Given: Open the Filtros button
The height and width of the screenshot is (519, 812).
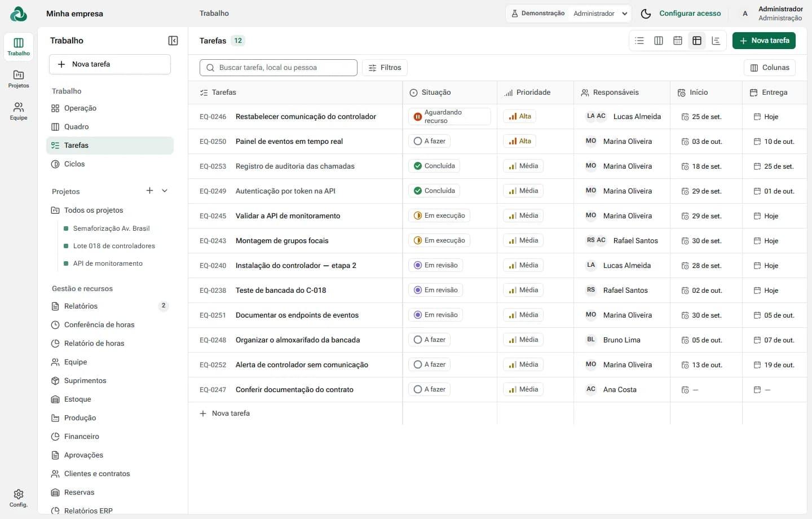Looking at the screenshot, I should pyautogui.click(x=385, y=68).
